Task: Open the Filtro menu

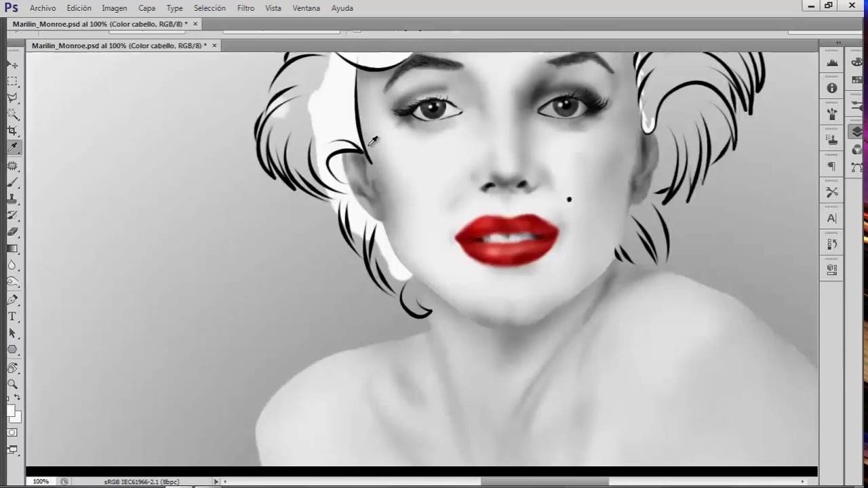Action: (245, 8)
